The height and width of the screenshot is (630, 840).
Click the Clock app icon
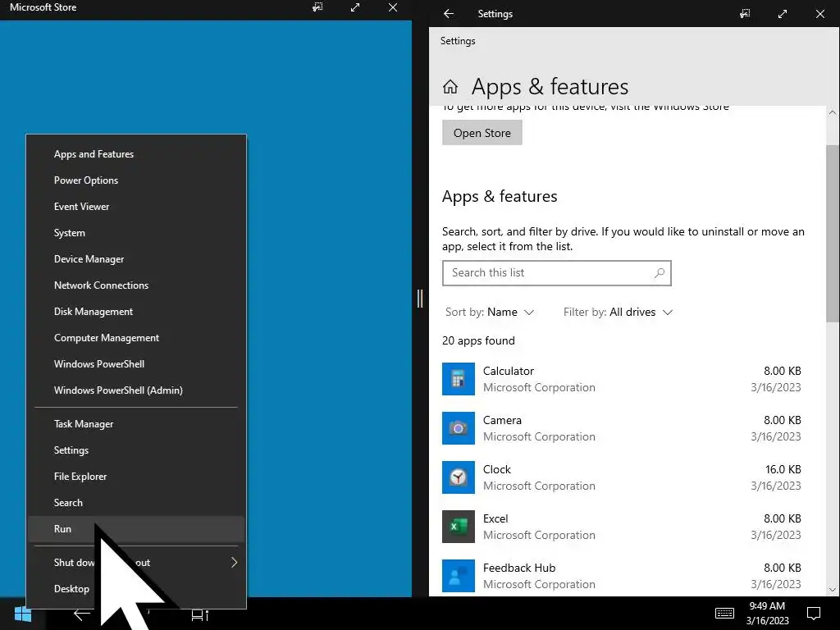pyautogui.click(x=458, y=477)
